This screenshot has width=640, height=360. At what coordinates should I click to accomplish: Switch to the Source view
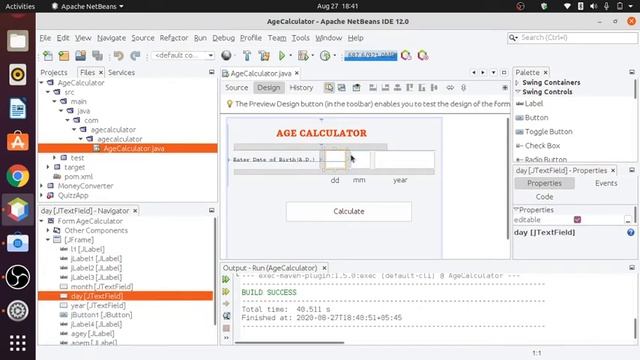coord(236,88)
